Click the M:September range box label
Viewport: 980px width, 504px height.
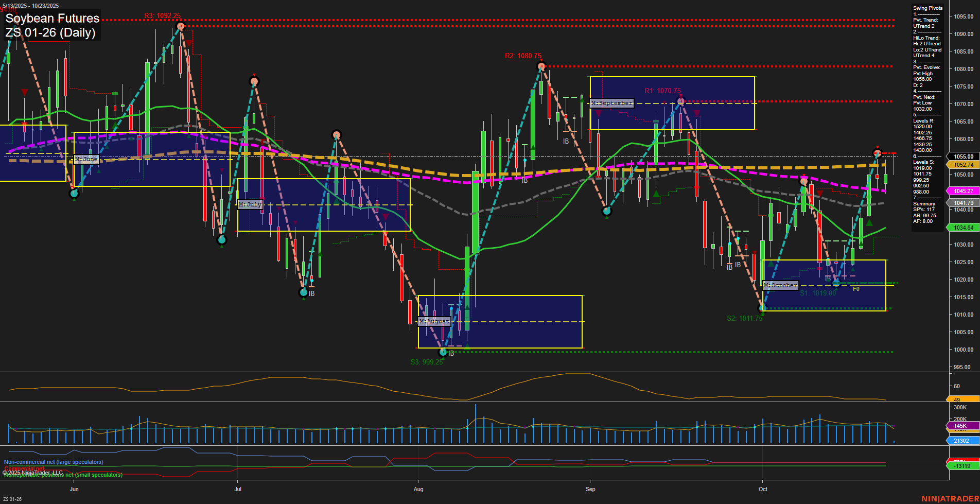pyautogui.click(x=612, y=102)
